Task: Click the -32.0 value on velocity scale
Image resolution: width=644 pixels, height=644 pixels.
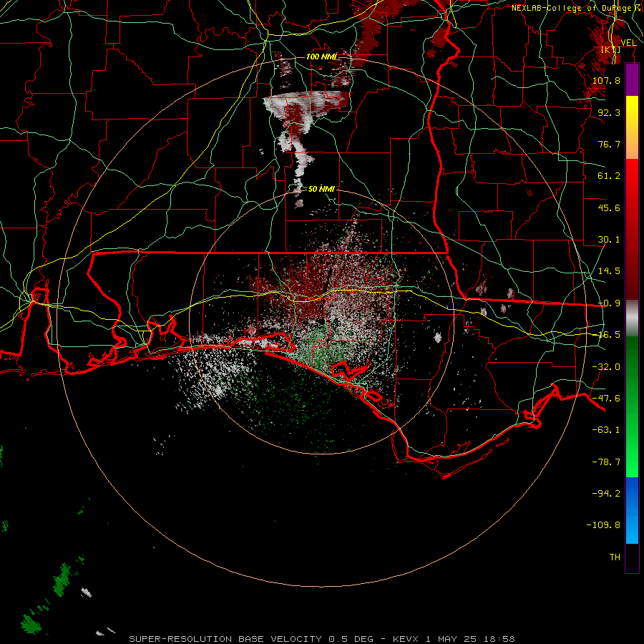Action: pos(606,367)
